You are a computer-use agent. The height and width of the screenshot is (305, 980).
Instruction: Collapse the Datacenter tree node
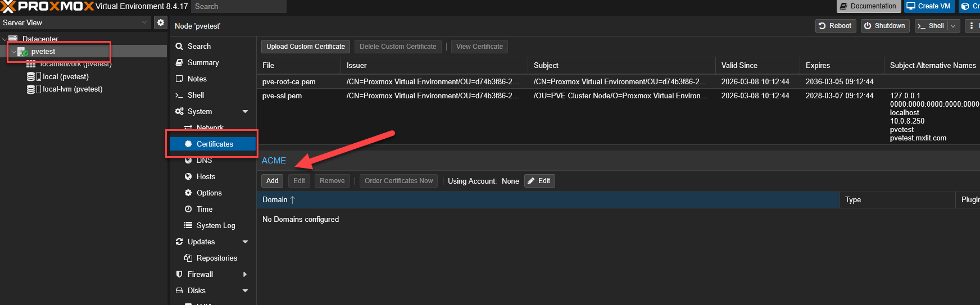[x=5, y=39]
